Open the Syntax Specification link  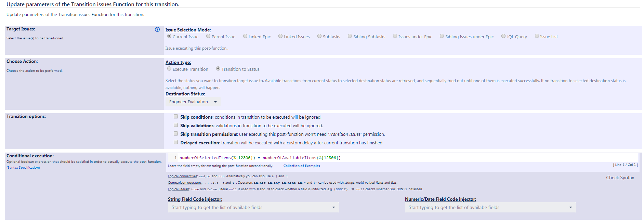23,168
